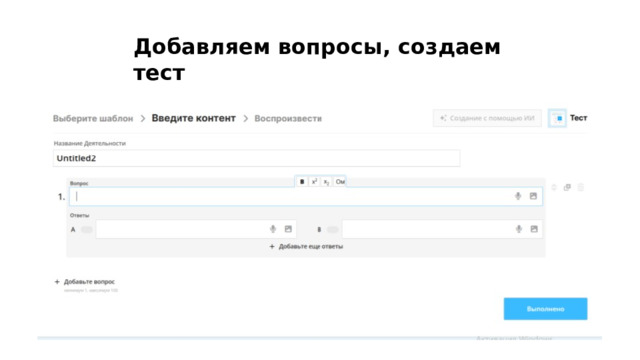
Task: Click the Untitled2 activity name field
Action: tap(256, 158)
